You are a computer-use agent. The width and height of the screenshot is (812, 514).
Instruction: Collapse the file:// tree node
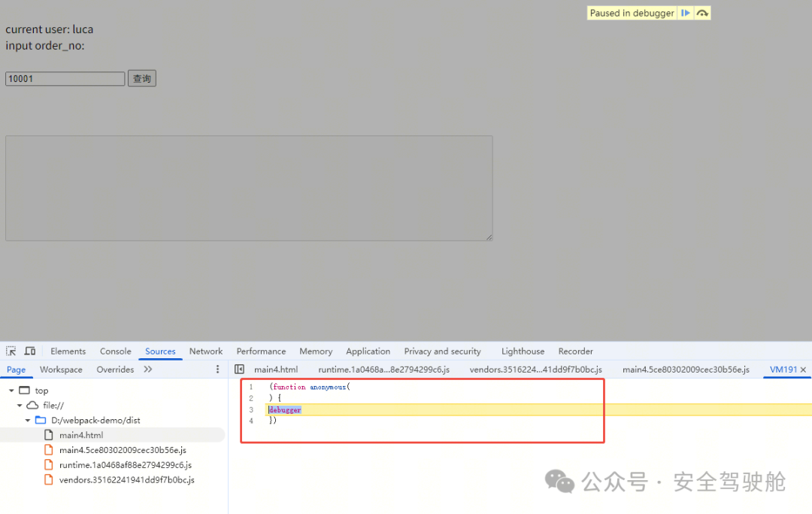pos(20,405)
